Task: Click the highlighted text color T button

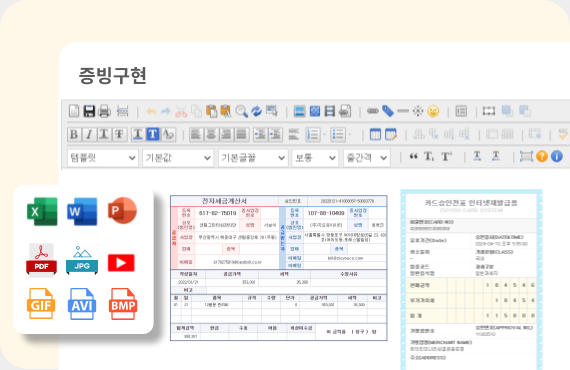Action: [153, 134]
